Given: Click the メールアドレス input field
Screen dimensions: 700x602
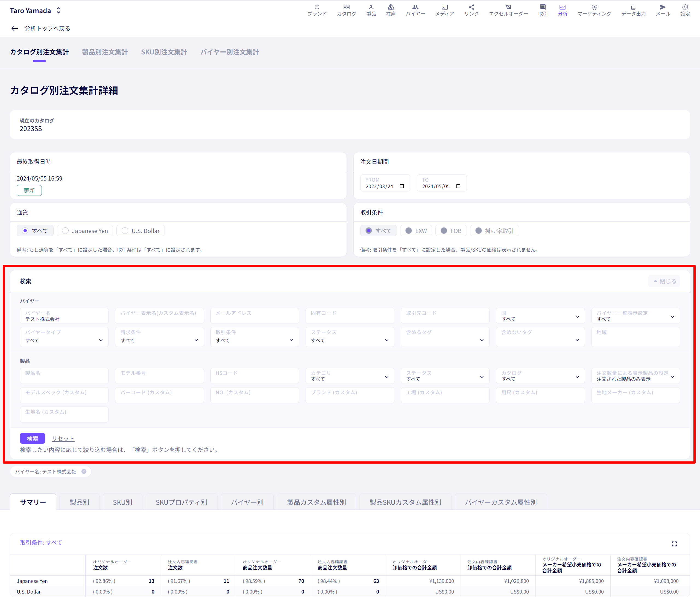Looking at the screenshot, I should click(x=254, y=316).
